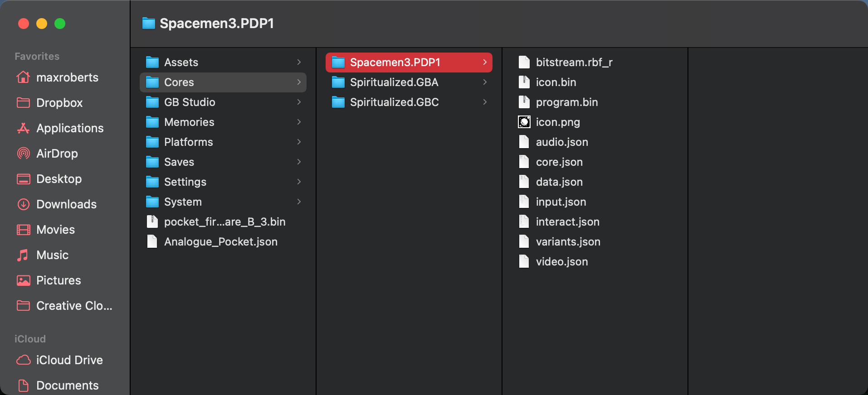
Task: Click the Spacemen3.PDP1 title folder icon
Action: (x=149, y=24)
